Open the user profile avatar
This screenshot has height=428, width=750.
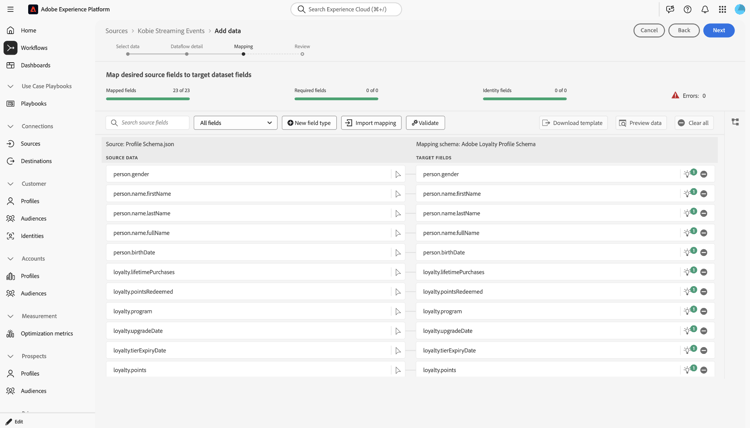740,9
